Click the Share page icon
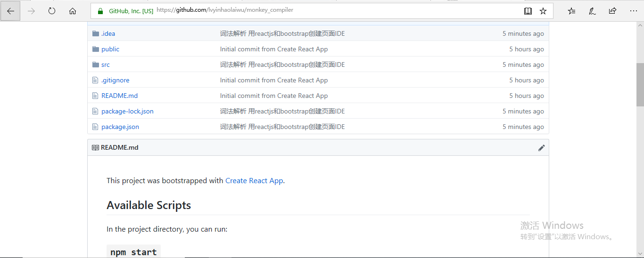Image resolution: width=644 pixels, height=258 pixels. coord(612,11)
